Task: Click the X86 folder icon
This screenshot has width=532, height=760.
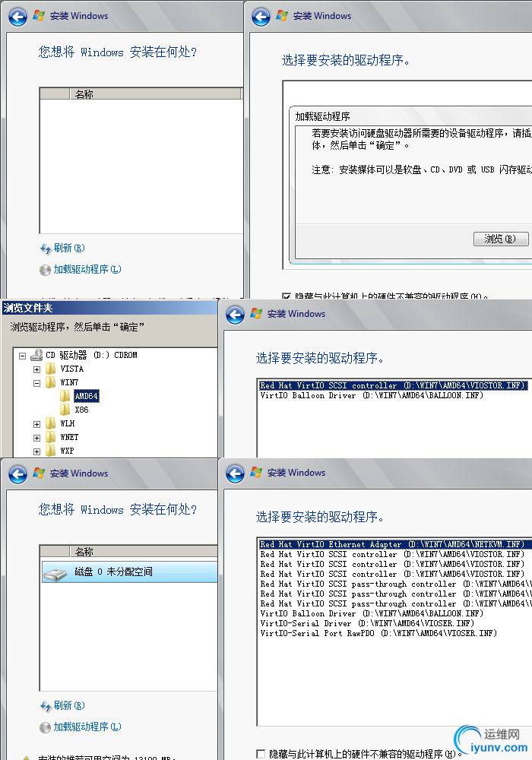Action: click(x=65, y=410)
